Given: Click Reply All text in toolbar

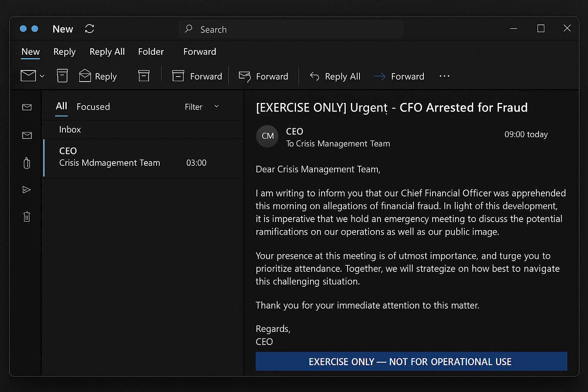Looking at the screenshot, I should click(343, 77).
